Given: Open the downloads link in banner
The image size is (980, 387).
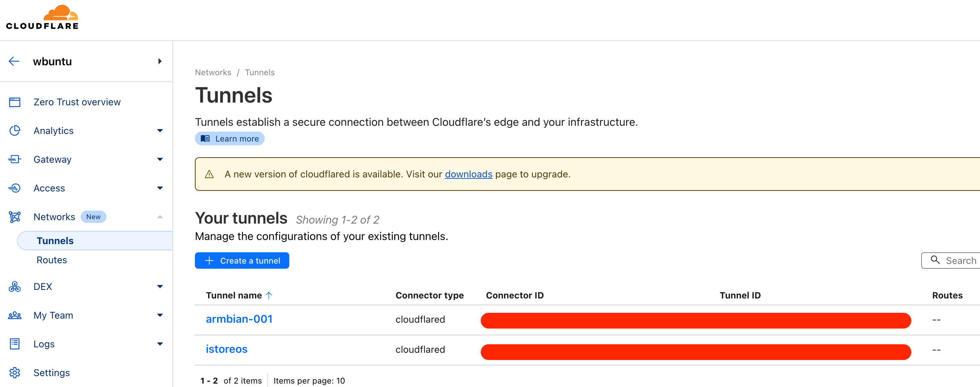Looking at the screenshot, I should (468, 174).
